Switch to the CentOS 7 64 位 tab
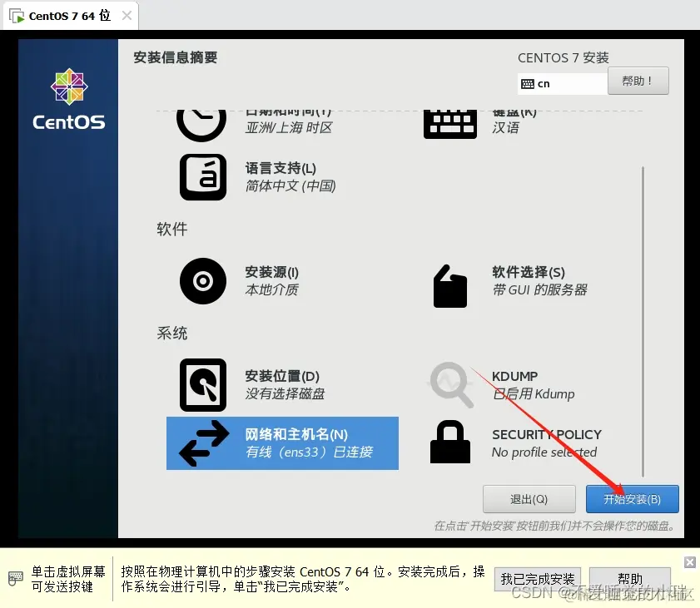This screenshot has width=700, height=608. click(69, 16)
